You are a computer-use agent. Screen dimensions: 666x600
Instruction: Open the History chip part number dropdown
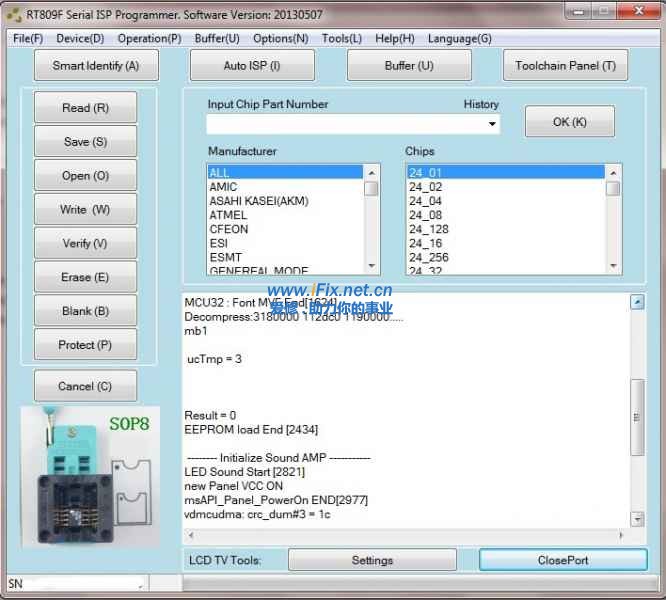pos(492,124)
